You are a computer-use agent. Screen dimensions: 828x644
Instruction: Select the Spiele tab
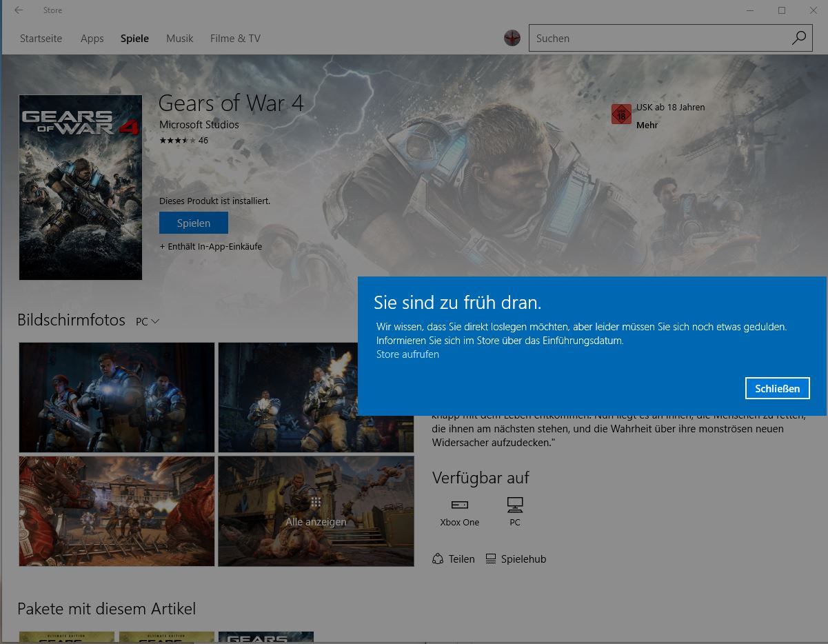(134, 39)
